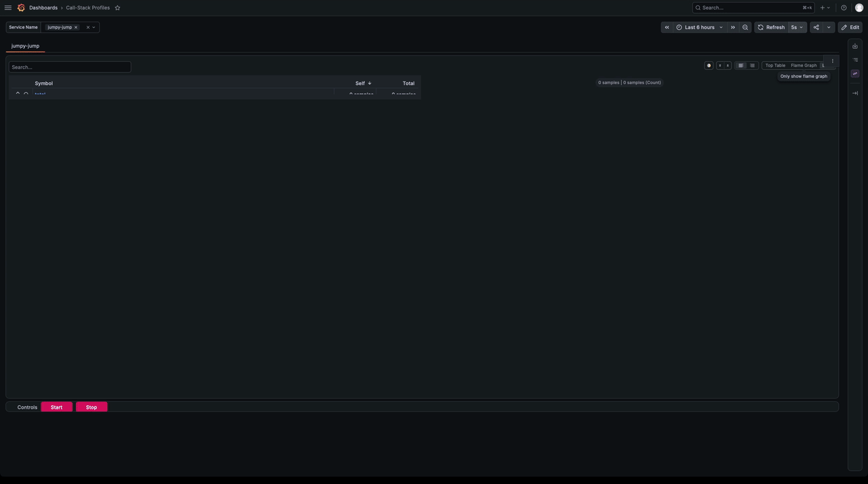
Task: Open the main hamburger menu
Action: point(8,7)
